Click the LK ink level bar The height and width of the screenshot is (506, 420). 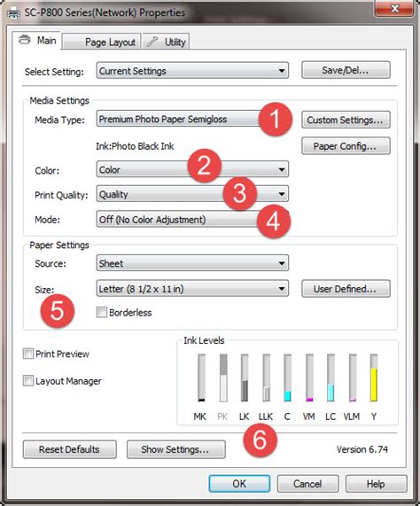pyautogui.click(x=245, y=378)
